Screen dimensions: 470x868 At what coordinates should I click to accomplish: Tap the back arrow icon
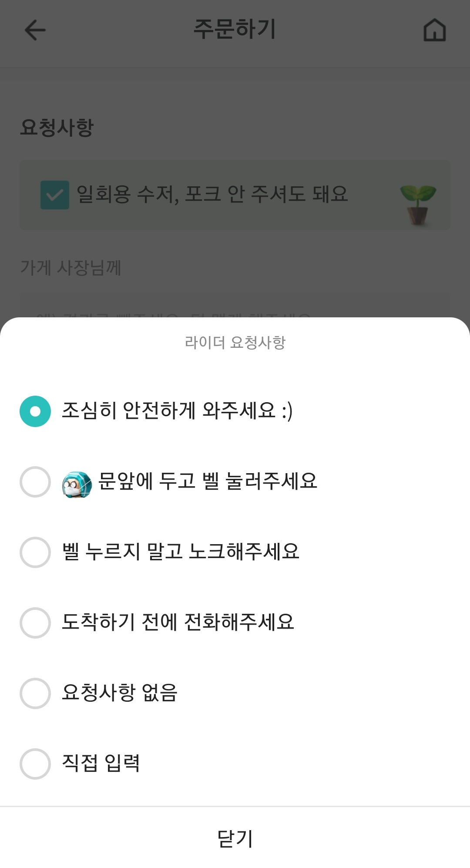pos(35,30)
